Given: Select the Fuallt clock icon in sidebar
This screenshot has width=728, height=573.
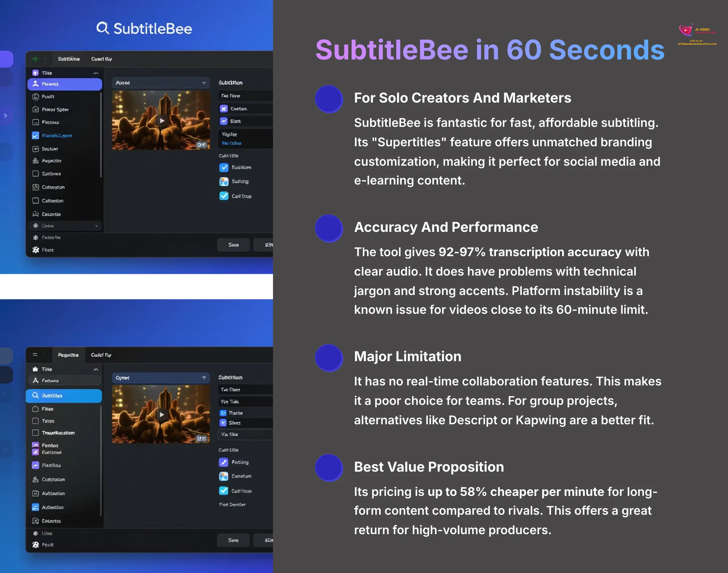Looking at the screenshot, I should pos(35,97).
